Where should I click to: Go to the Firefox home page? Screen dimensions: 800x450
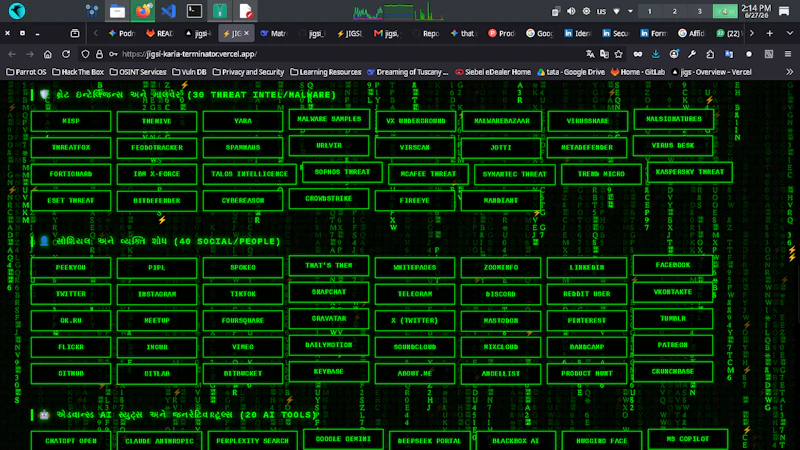click(x=47, y=54)
